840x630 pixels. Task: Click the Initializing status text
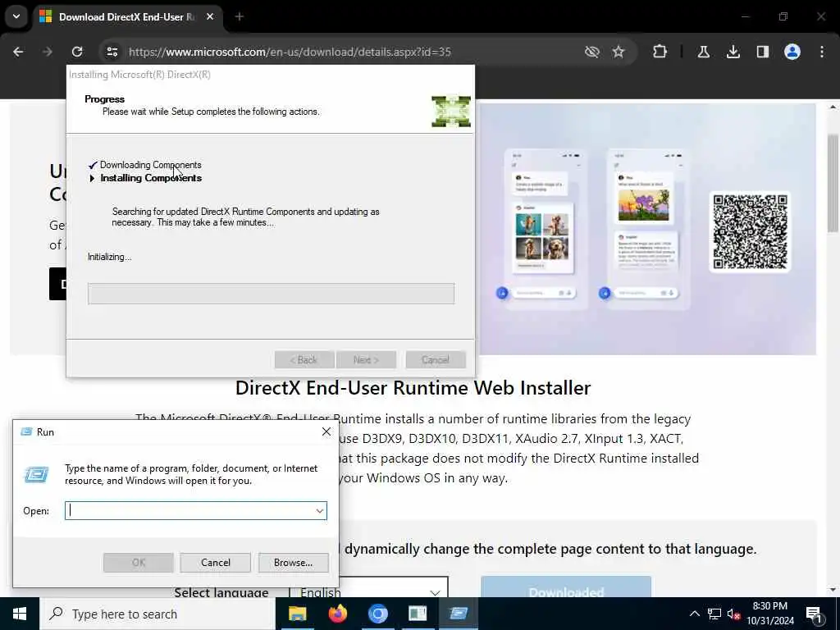110,257
